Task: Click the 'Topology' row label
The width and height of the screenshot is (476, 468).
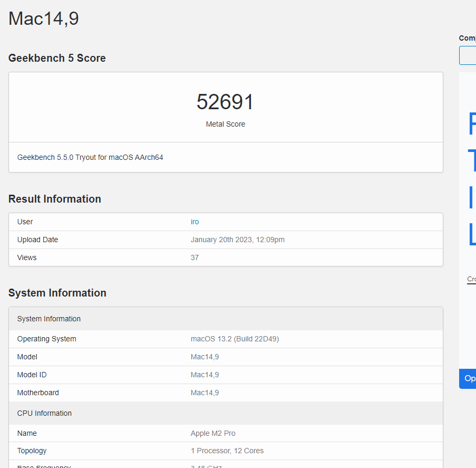Action: (x=32, y=451)
